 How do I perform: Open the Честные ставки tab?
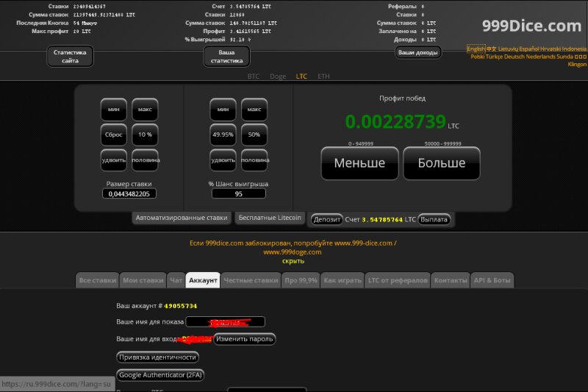click(x=251, y=280)
